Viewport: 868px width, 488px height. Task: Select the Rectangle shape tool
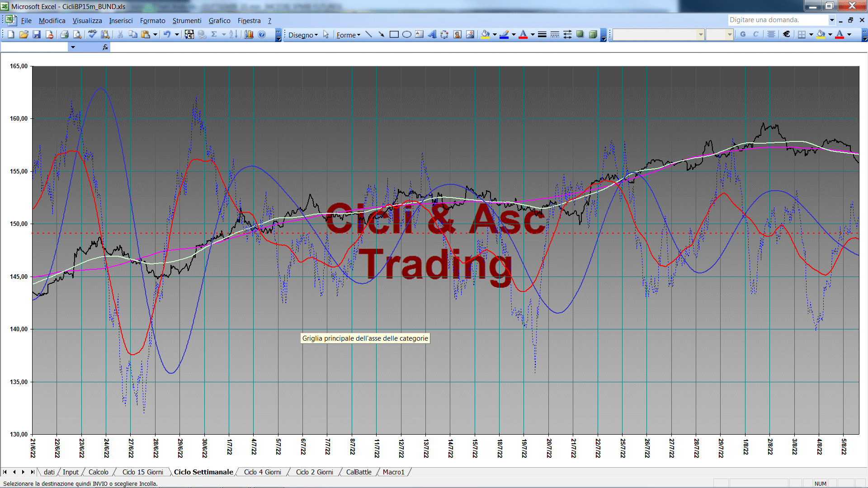point(394,34)
